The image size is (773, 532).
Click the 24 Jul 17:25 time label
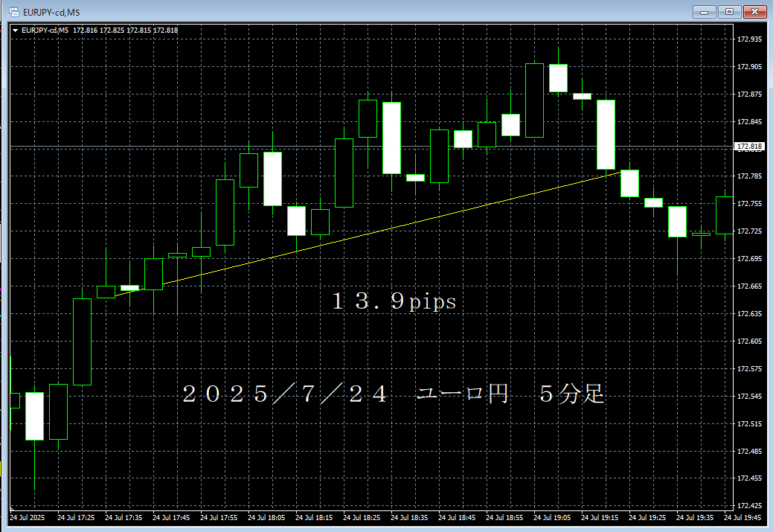[76, 518]
